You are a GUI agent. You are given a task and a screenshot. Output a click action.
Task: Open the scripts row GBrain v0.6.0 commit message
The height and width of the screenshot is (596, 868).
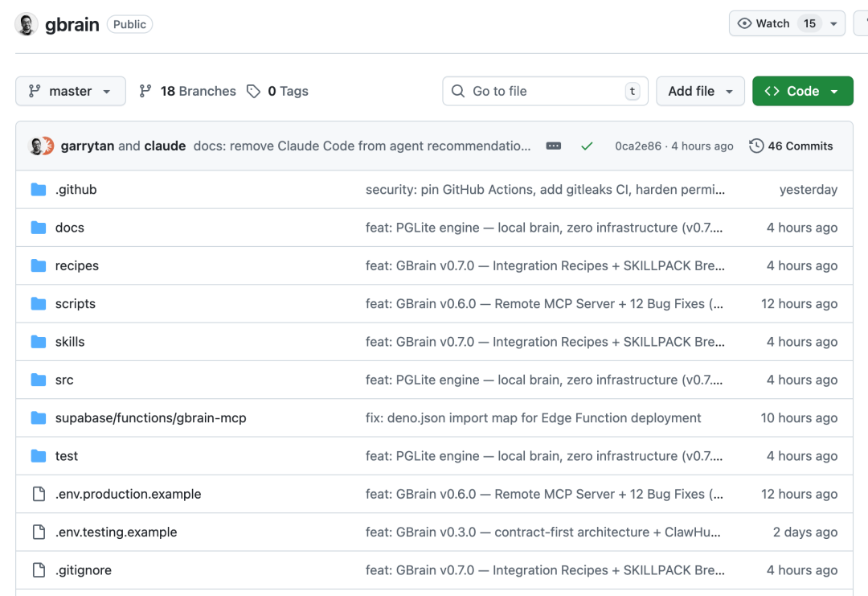coord(544,303)
